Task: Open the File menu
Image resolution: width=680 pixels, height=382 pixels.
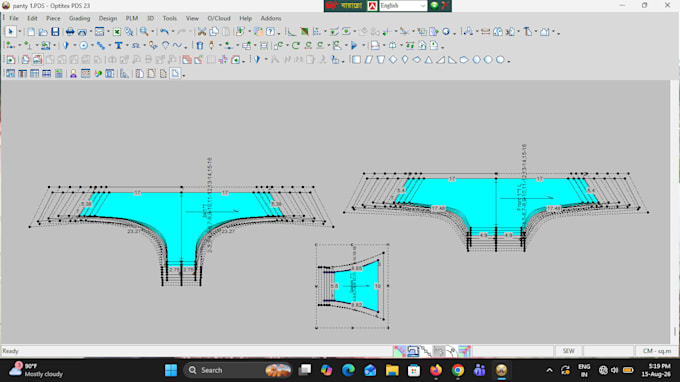Action: [x=14, y=18]
